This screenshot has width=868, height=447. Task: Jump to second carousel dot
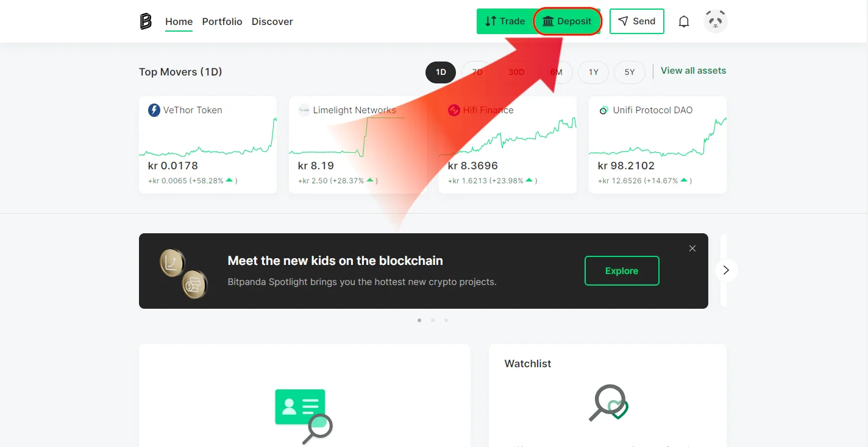point(433,320)
